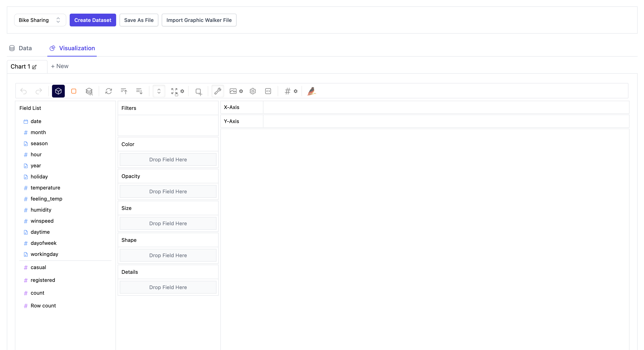Open the layout size expand icon
Image resolution: width=644 pixels, height=350 pixels.
tap(175, 91)
